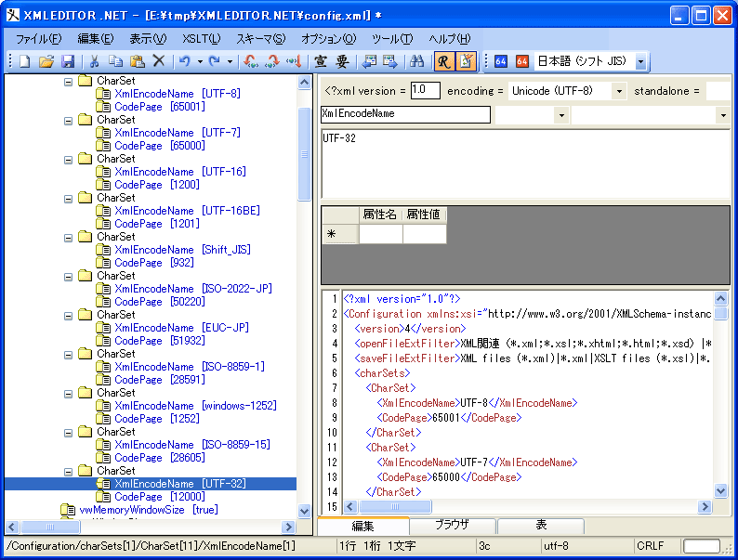Click the 属性値 column header
This screenshot has width=738, height=560.
tap(424, 215)
